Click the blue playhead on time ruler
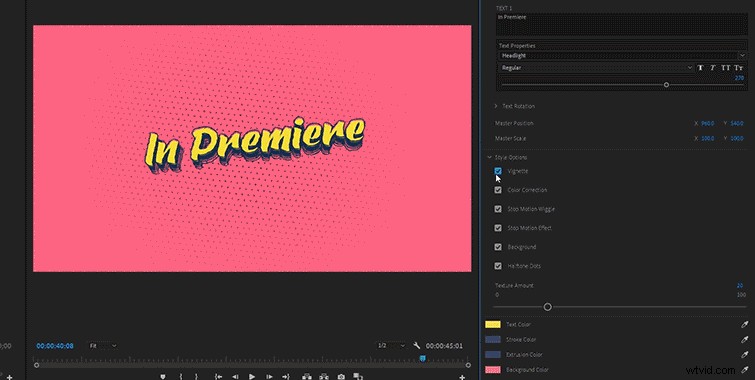755x380 pixels. click(x=422, y=358)
